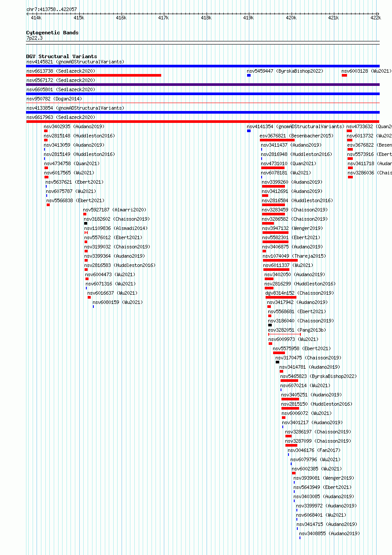Open nsv2815148 (Huddleston2016) label
392x555 pixels.
[79, 136]
